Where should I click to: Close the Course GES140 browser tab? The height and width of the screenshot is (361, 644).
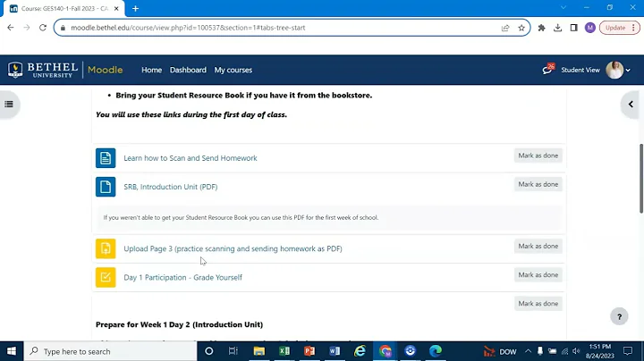pos(116,8)
